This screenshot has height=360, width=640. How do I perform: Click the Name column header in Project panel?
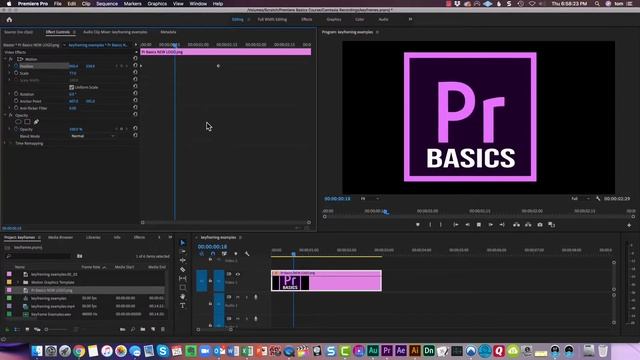(20, 267)
